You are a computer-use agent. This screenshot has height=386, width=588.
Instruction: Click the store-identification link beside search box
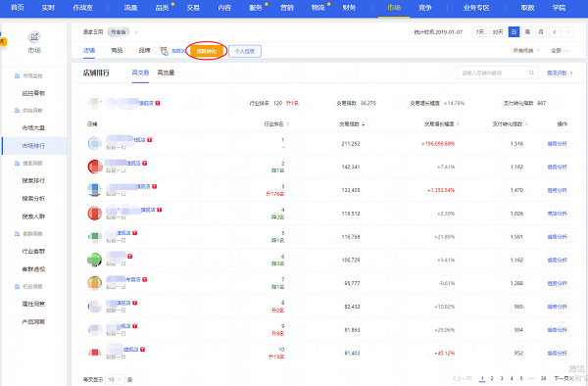coord(560,73)
